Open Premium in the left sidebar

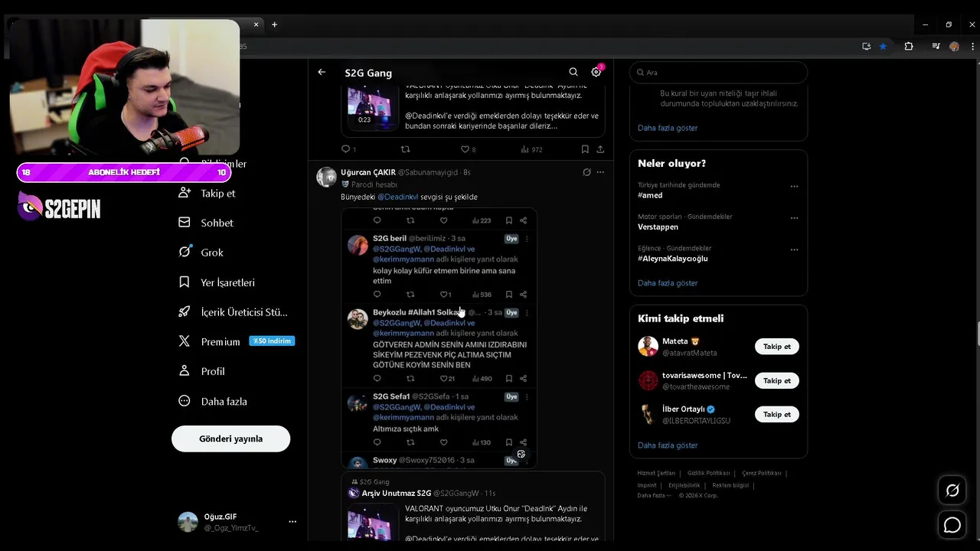(x=210, y=341)
